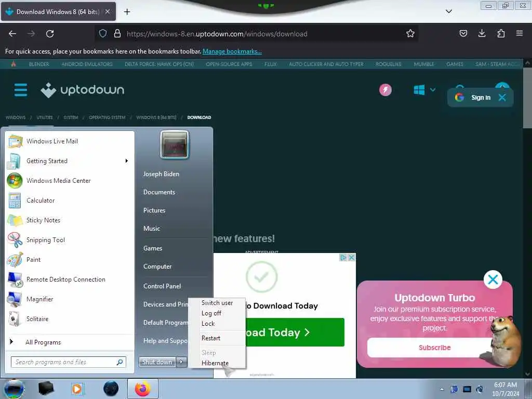
Task: Bookmark this page with the star icon
Action: tap(410, 33)
